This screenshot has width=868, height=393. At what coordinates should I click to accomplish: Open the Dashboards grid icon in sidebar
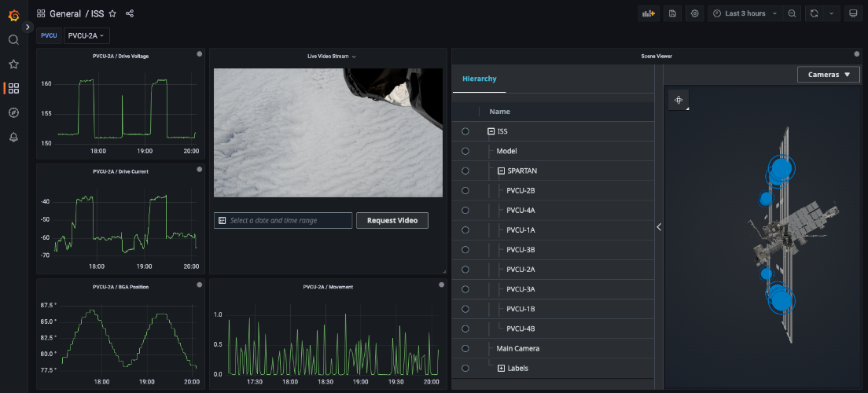[x=14, y=89]
